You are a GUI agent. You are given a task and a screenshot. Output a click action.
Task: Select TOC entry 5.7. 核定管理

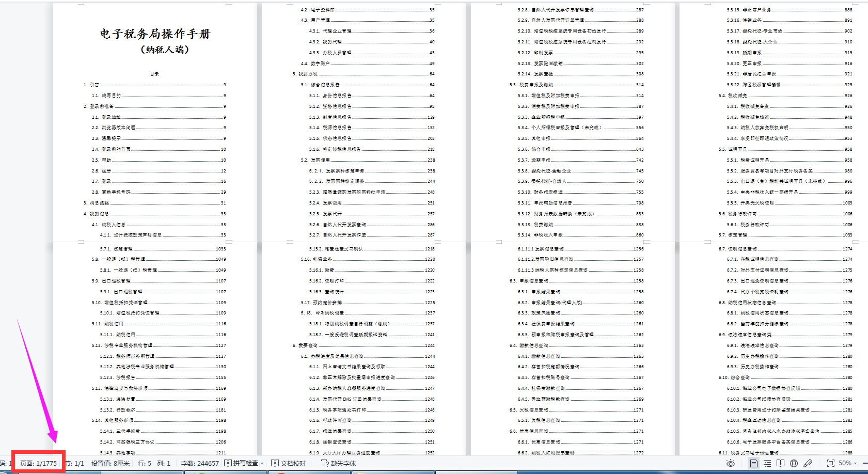click(785, 235)
